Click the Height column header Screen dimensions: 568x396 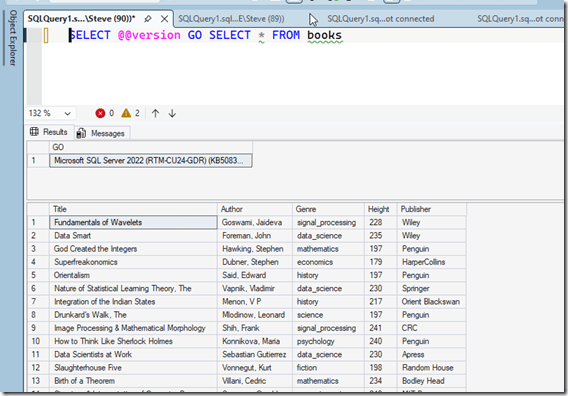click(x=381, y=209)
